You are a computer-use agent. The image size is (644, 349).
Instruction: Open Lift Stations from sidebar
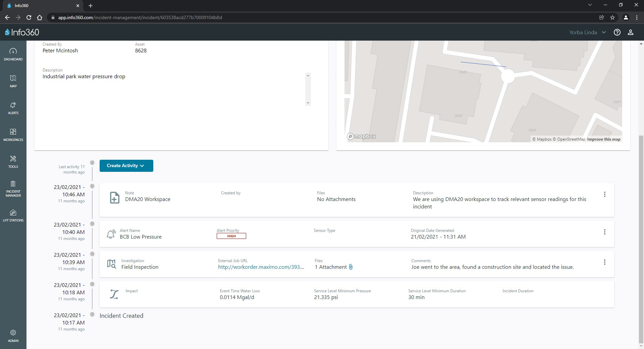(13, 215)
